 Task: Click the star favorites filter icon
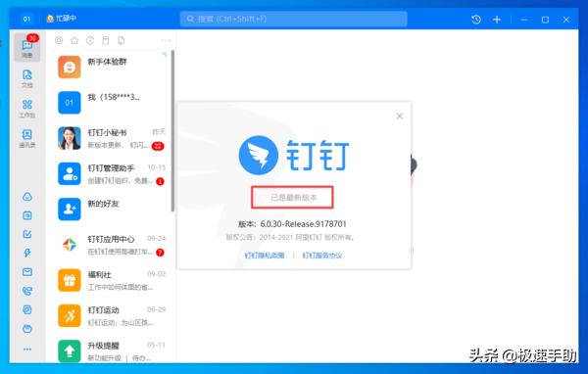(74, 40)
